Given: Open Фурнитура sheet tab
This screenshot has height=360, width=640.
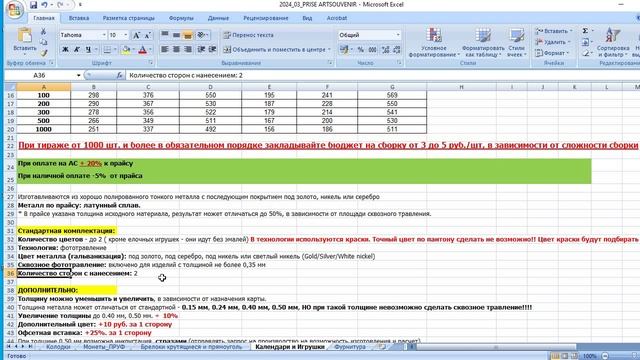Looking at the screenshot, I should pos(350,347).
